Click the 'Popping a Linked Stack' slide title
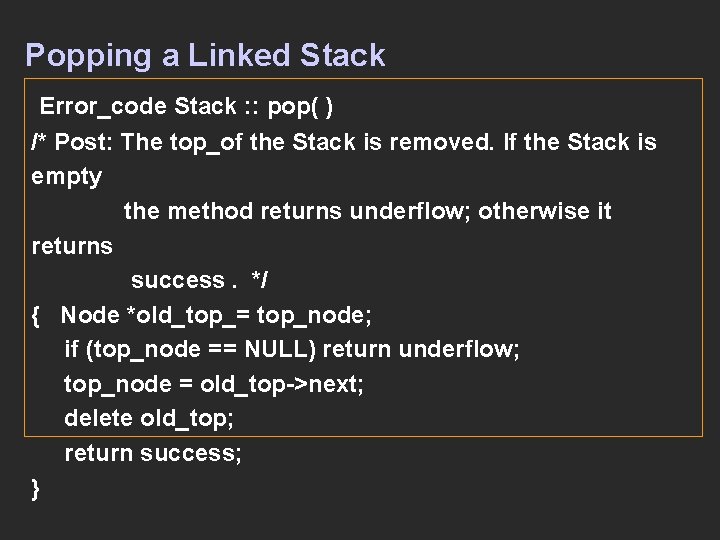 coord(205,55)
